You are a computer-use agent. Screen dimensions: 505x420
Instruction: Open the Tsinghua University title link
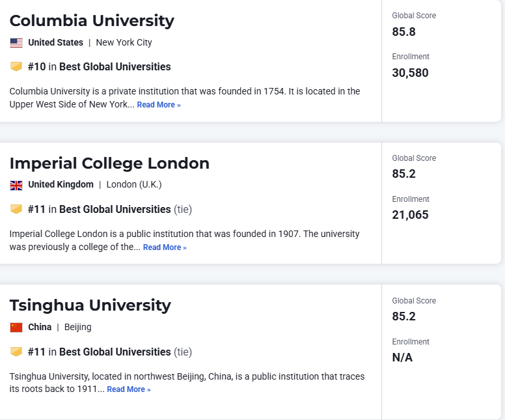[x=90, y=305]
